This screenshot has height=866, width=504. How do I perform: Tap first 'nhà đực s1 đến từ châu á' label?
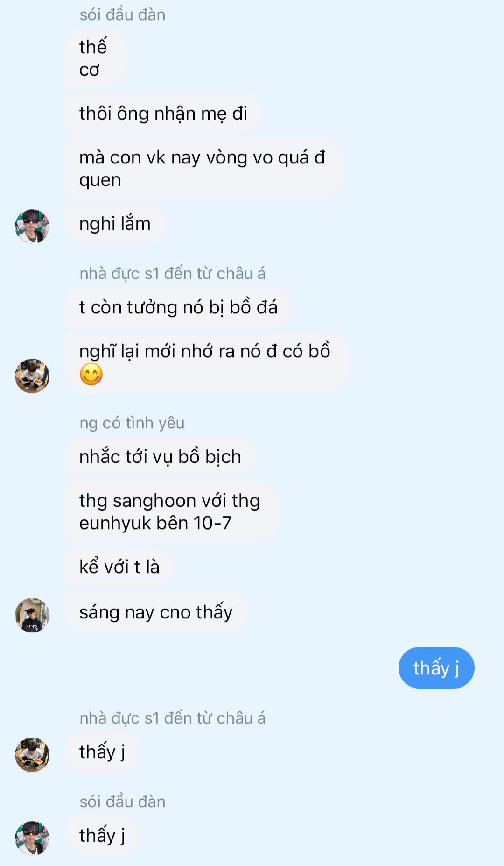172,273
